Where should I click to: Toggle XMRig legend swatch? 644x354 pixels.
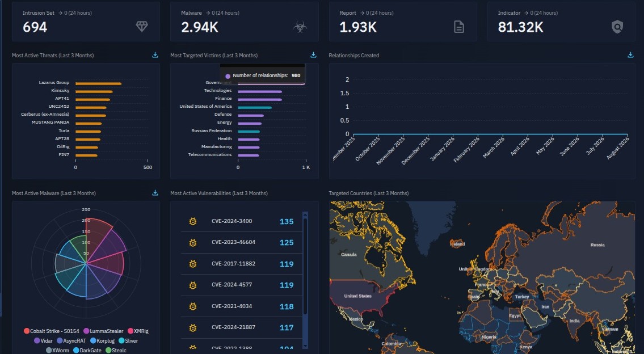(x=131, y=331)
